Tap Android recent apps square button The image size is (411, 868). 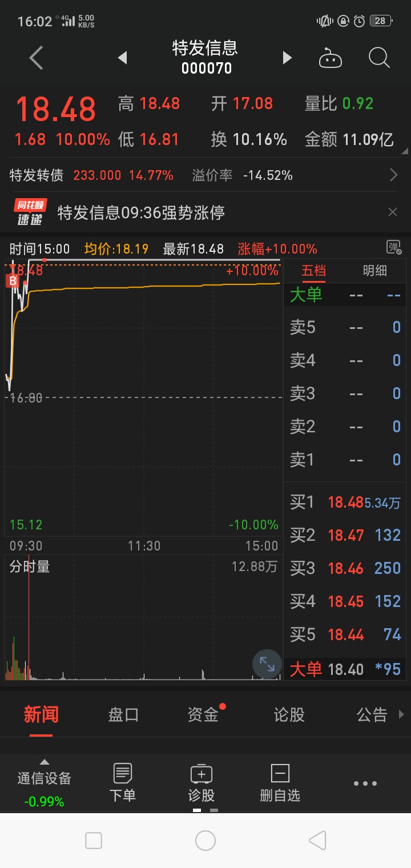tap(93, 841)
